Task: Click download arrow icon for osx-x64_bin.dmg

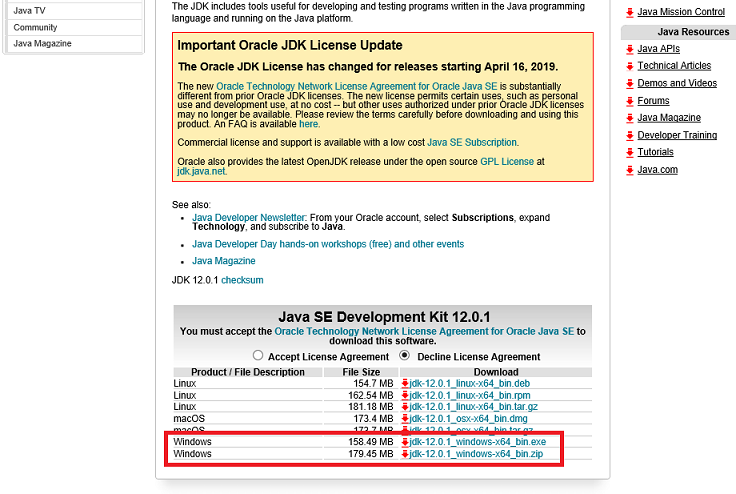Action: tap(405, 418)
